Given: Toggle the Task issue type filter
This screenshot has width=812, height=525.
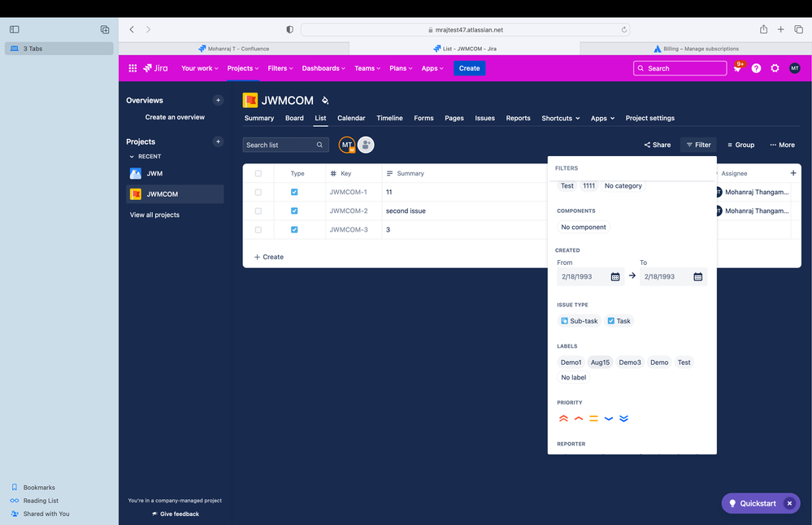Looking at the screenshot, I should pos(619,321).
